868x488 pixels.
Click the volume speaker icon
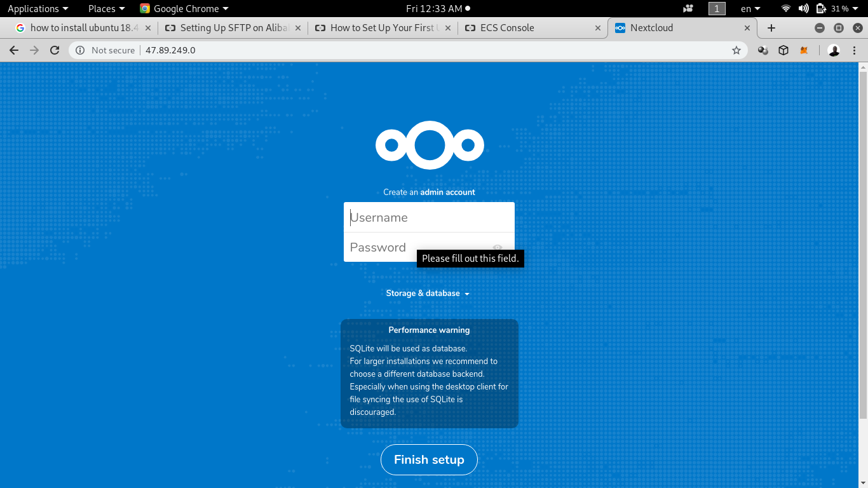pyautogui.click(x=803, y=8)
